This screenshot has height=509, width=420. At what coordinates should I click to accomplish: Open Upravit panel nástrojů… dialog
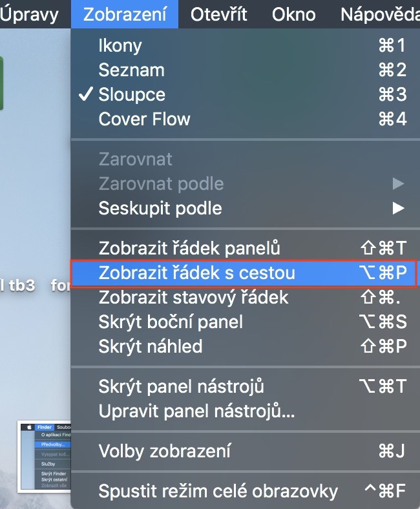(196, 411)
